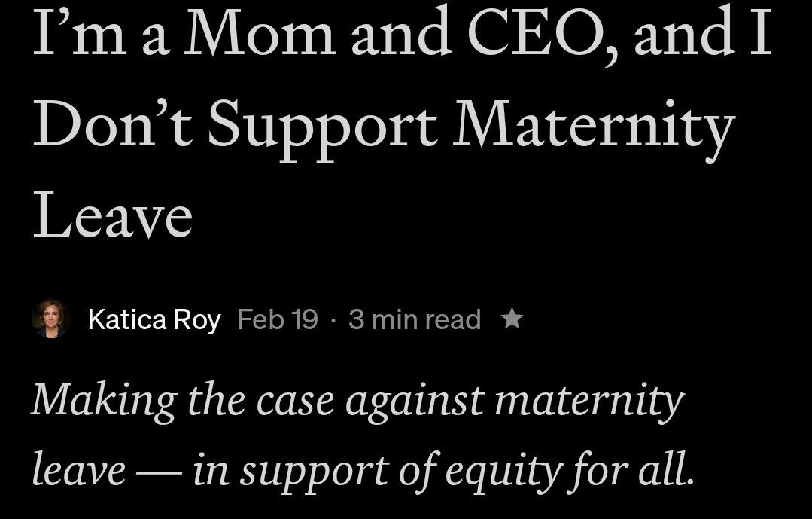Click the member-only star icon
The width and height of the screenshot is (812, 519).
[x=512, y=319]
